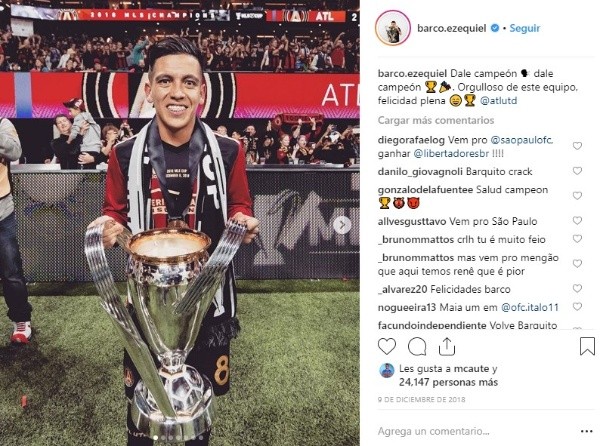Like the post with the heart icon
This screenshot has height=446, width=600.
[x=386, y=347]
